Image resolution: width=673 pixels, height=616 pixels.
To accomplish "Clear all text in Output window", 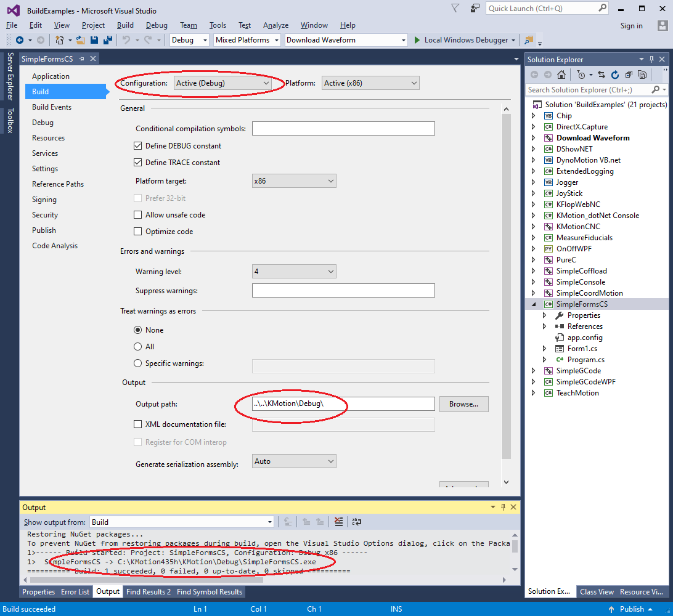I will (x=338, y=522).
